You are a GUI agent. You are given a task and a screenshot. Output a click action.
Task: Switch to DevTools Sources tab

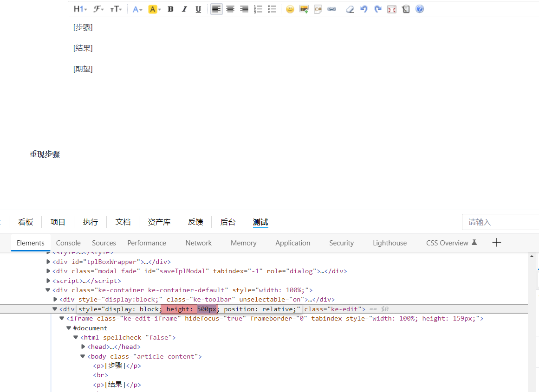(104, 243)
